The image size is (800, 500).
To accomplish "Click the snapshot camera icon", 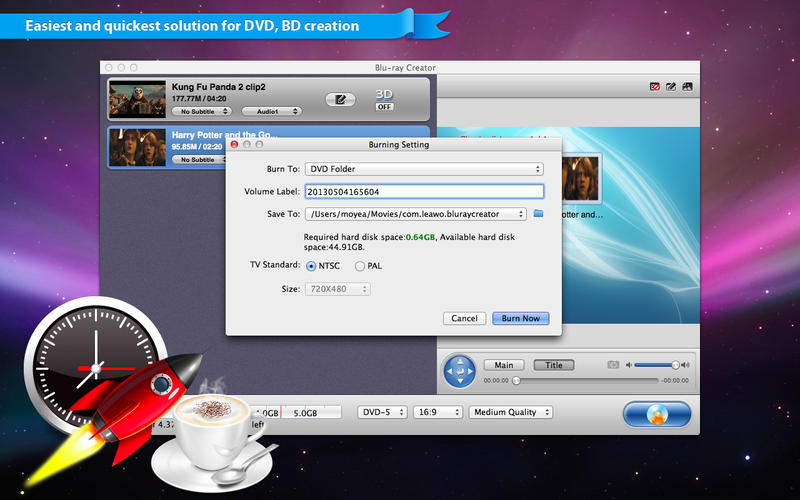I will pos(614,365).
